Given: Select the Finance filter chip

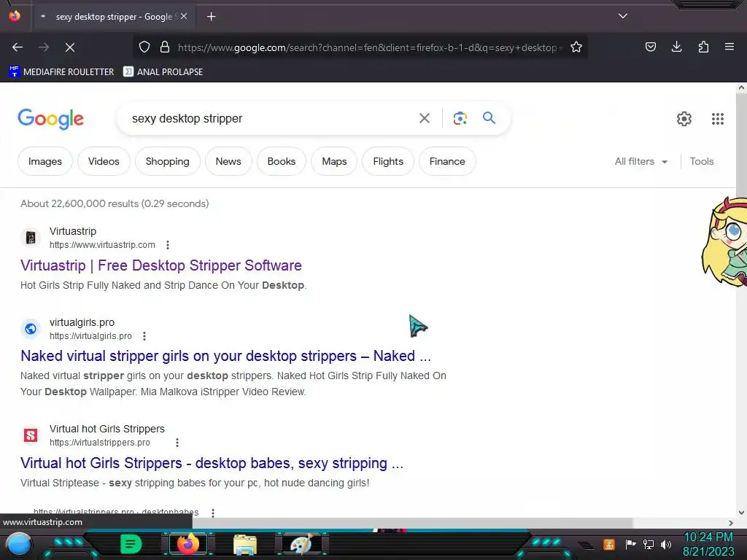Looking at the screenshot, I should pos(447,161).
